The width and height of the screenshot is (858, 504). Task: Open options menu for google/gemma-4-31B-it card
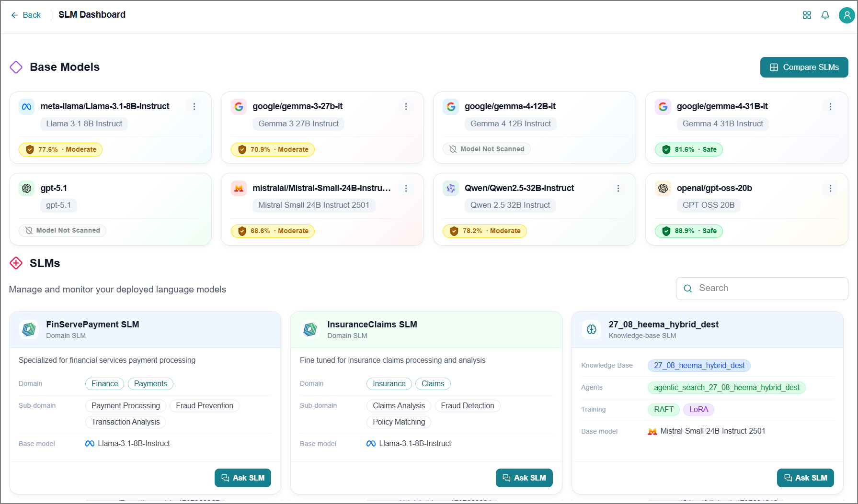[x=830, y=107]
